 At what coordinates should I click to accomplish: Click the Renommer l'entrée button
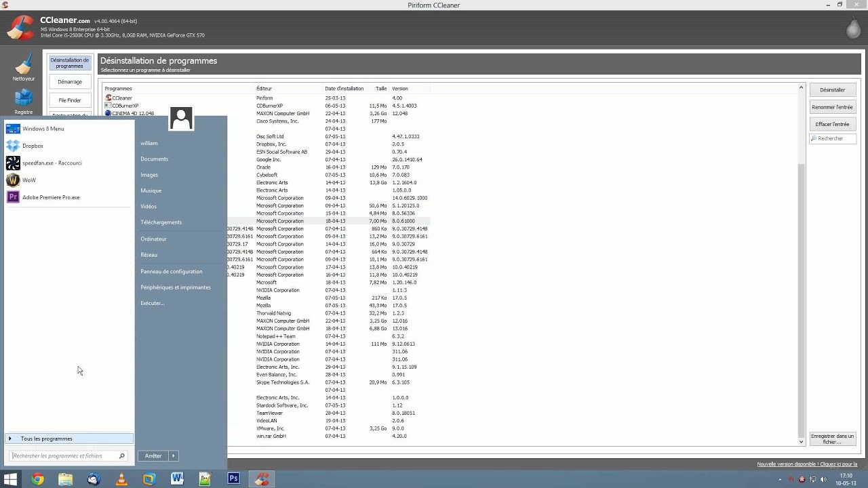pos(832,107)
